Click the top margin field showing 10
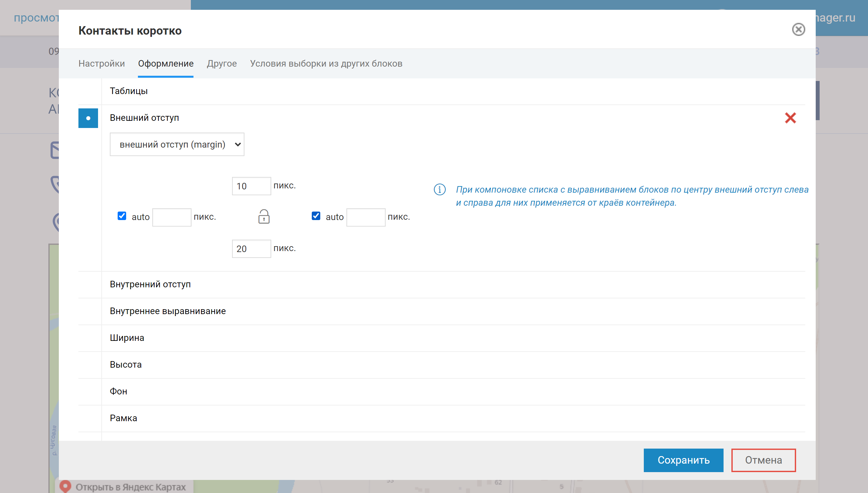868x493 pixels. tap(251, 186)
